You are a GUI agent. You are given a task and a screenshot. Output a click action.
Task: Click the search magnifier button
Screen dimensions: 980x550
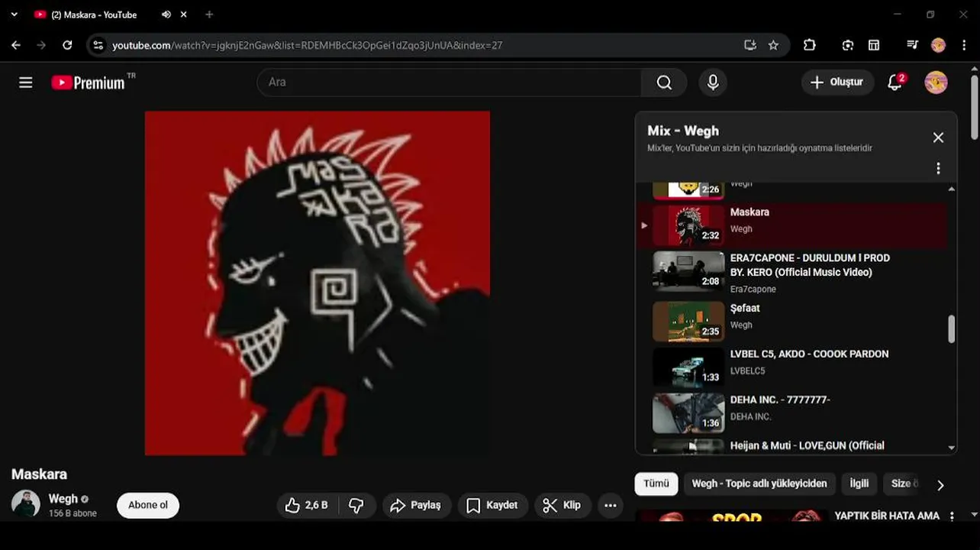[664, 82]
